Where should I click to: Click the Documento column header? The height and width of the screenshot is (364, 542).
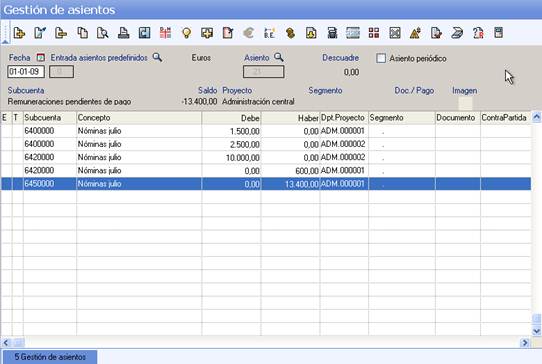tap(458, 118)
